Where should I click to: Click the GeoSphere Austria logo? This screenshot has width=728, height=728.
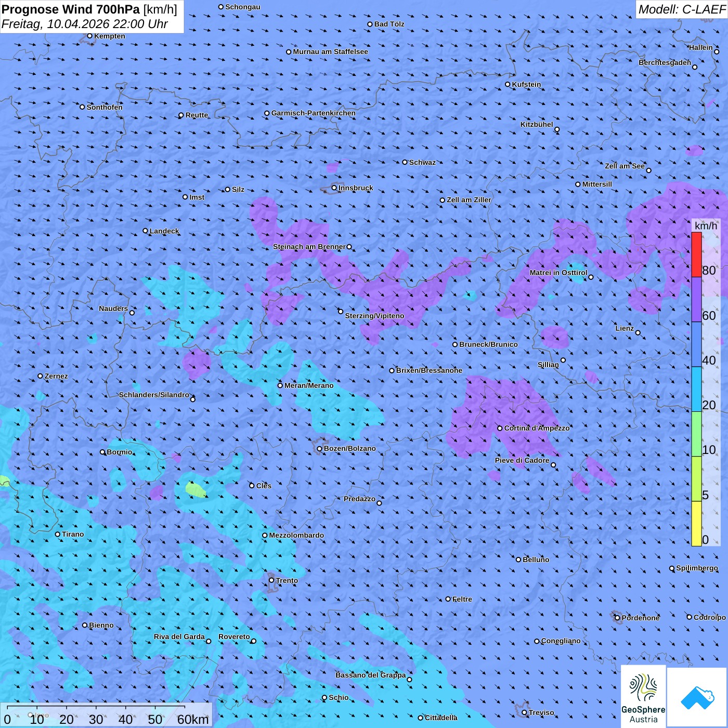643,696
